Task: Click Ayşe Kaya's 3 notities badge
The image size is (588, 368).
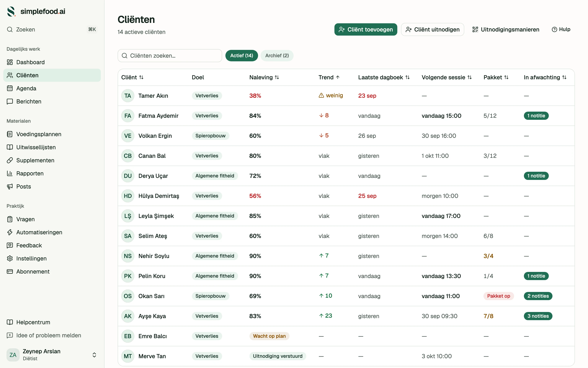Action: tap(538, 316)
